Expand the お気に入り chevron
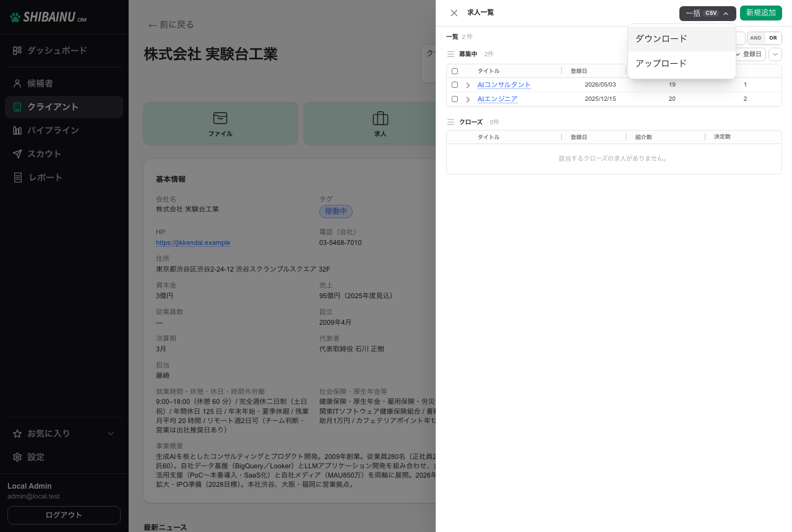This screenshot has width=792, height=532. tap(111, 434)
